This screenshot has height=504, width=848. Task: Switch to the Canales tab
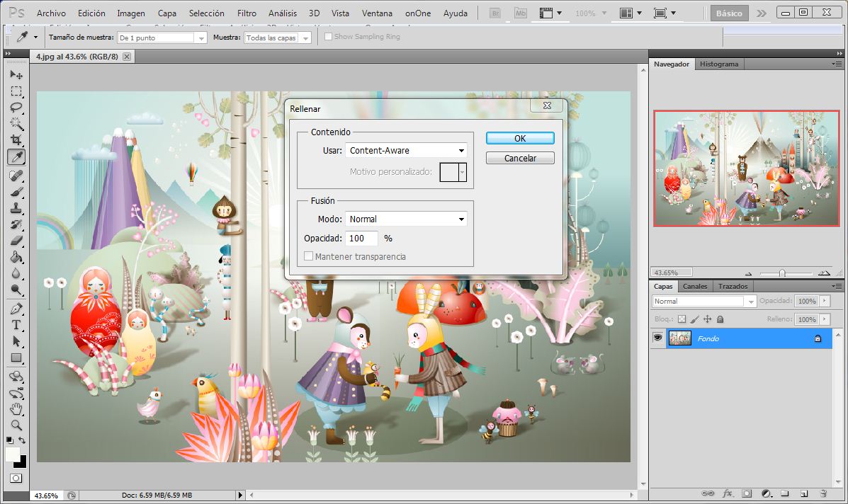coord(694,286)
